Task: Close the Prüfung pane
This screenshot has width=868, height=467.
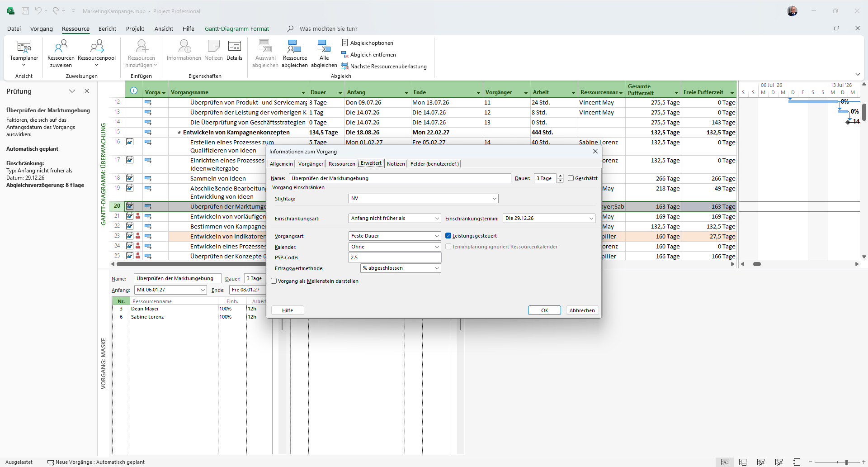Action: point(87,91)
